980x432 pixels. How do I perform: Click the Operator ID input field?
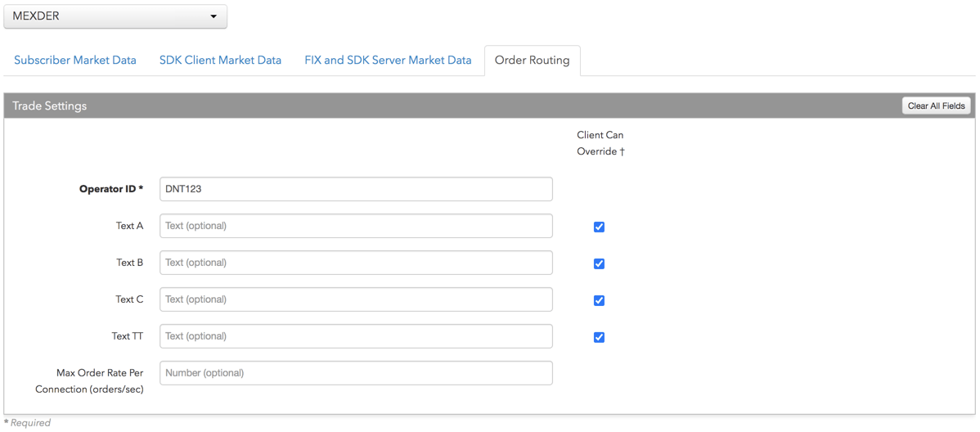point(356,189)
